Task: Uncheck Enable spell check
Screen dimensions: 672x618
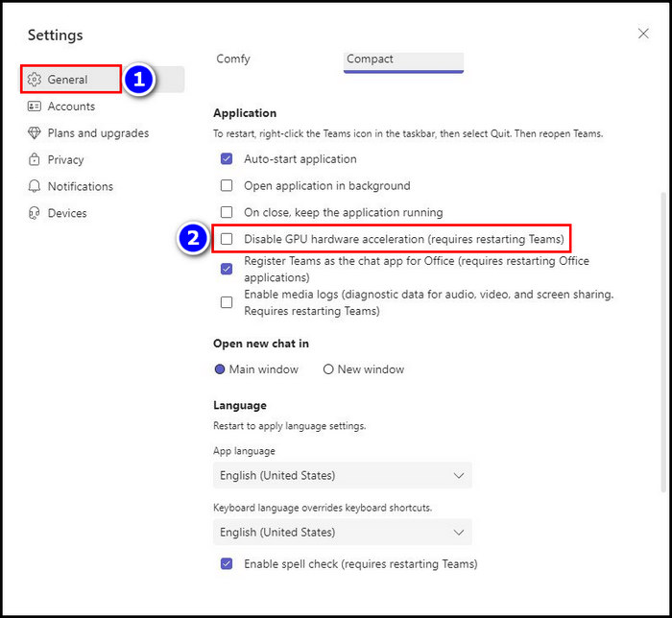Action: (x=227, y=563)
